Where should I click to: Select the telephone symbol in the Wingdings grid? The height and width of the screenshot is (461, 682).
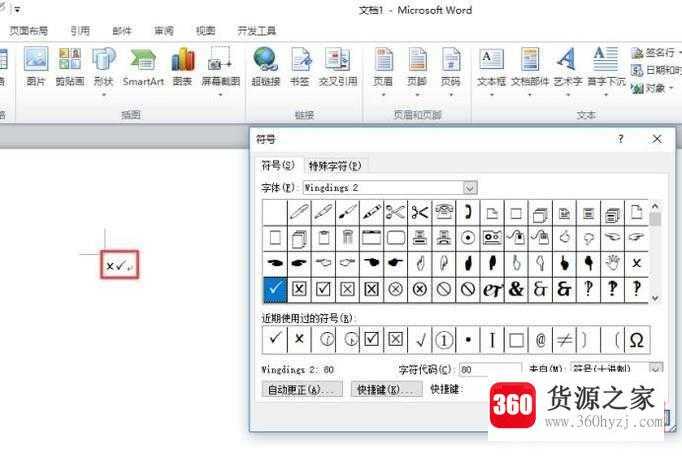coord(444,213)
